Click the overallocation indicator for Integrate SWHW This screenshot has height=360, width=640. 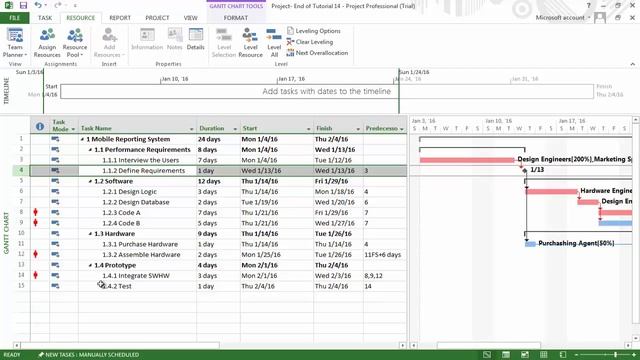pyautogui.click(x=36, y=276)
